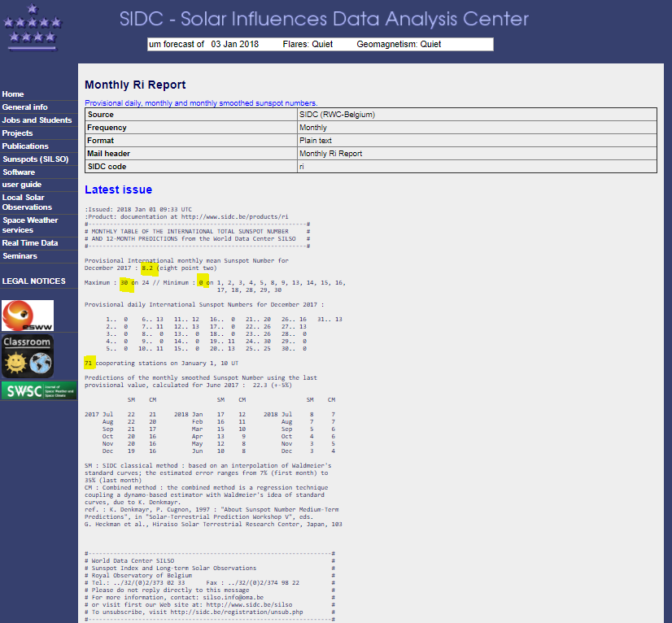Go to the Home menu item
Image resolution: width=672 pixels, height=623 pixels.
point(13,94)
